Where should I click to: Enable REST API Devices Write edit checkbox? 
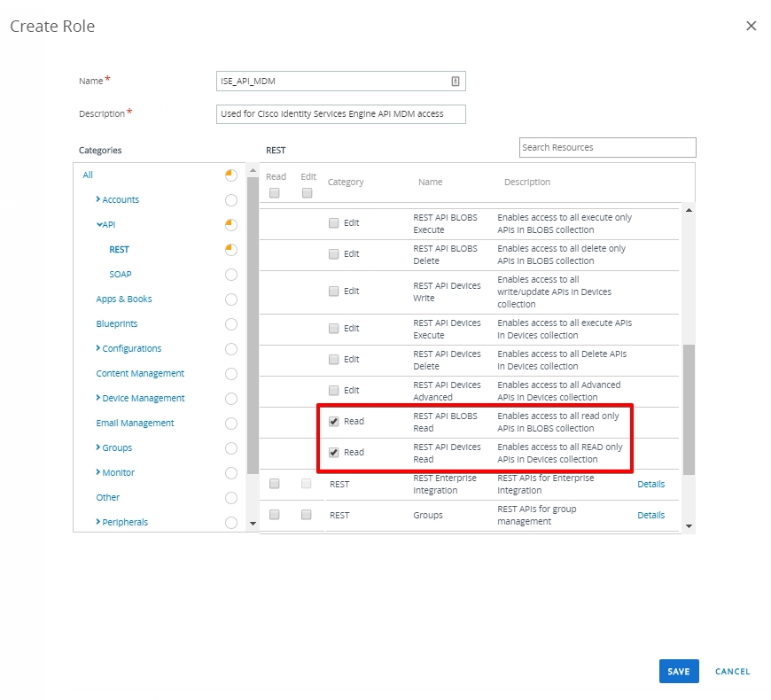pyautogui.click(x=334, y=292)
